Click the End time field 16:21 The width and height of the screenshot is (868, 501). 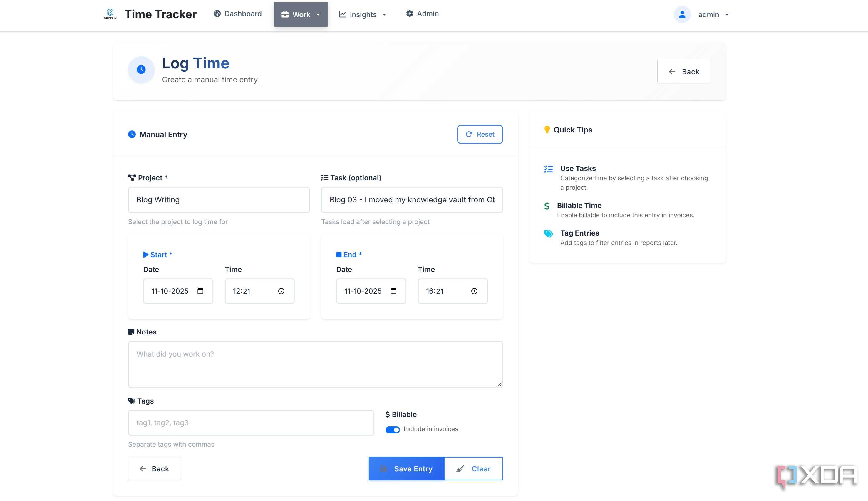point(453,291)
